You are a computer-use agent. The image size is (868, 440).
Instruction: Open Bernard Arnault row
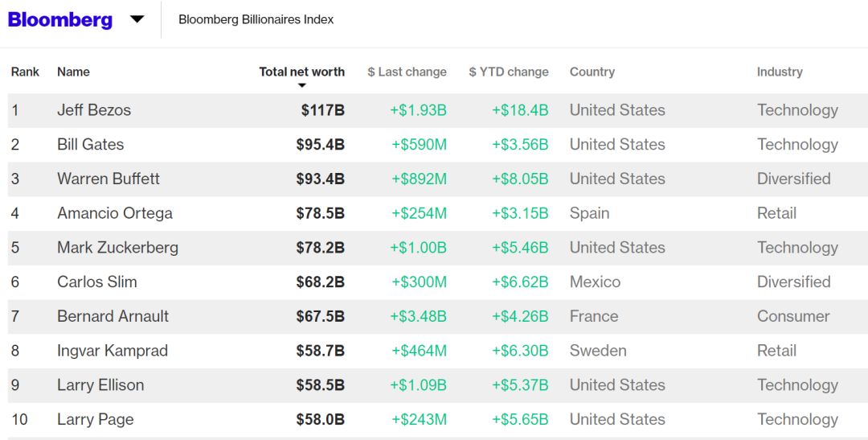437,316
